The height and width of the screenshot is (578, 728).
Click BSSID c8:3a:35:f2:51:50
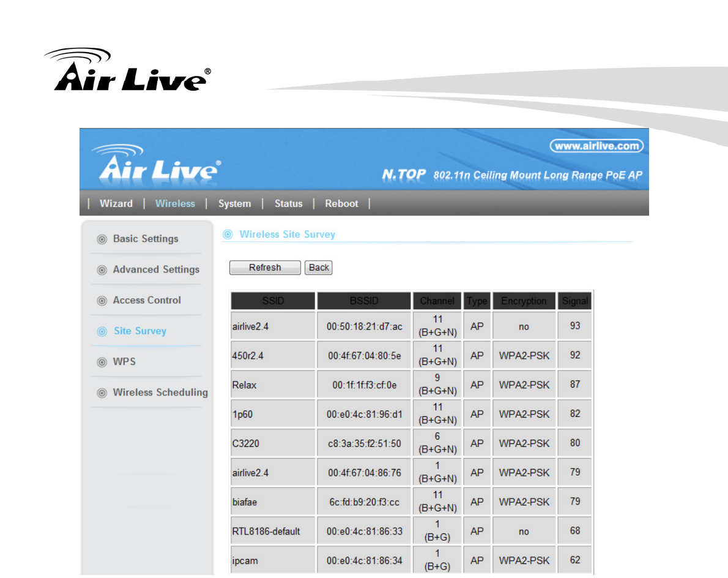point(365,443)
